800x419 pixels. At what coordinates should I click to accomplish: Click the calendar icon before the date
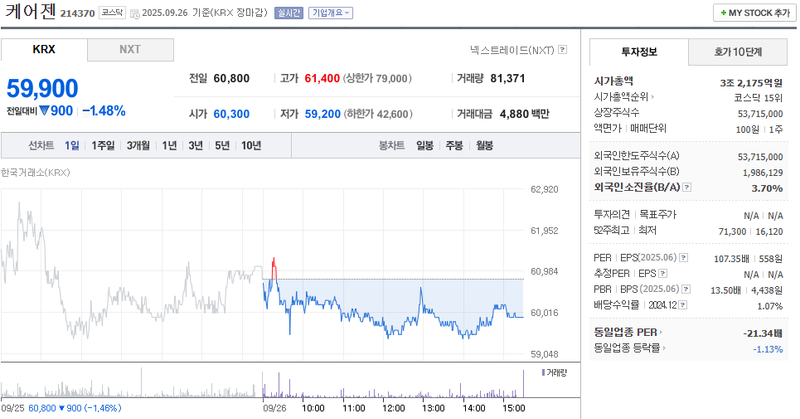[135, 14]
